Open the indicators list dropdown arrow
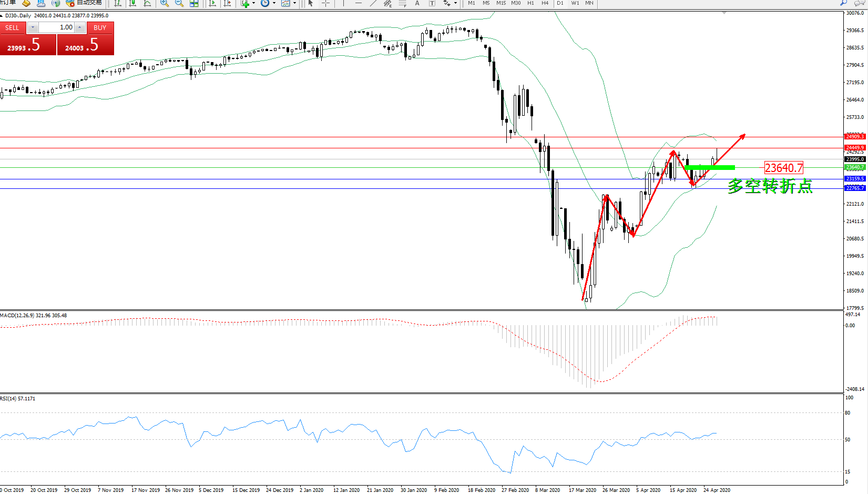Image resolution: width=868 pixels, height=494 pixels. 253,3
